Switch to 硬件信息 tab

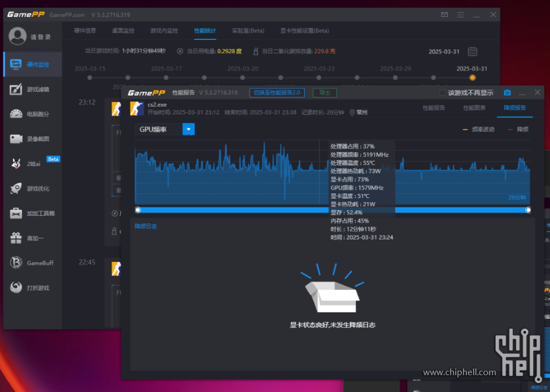point(85,30)
